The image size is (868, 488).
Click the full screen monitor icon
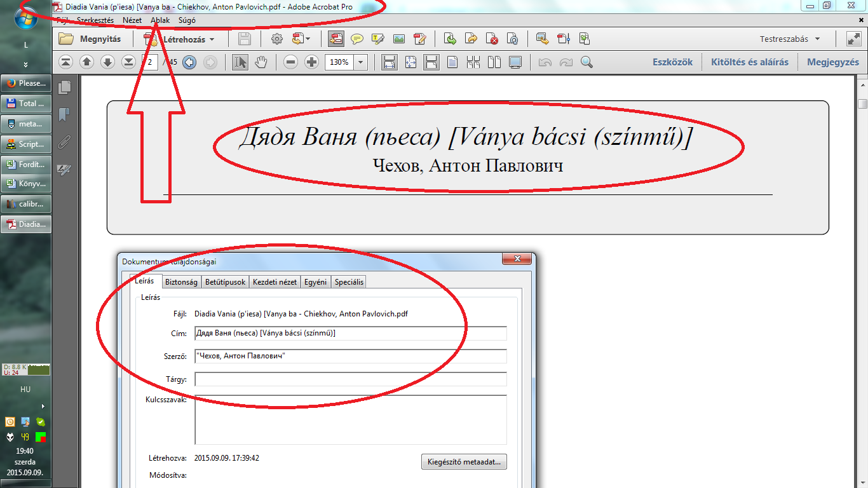[515, 62]
